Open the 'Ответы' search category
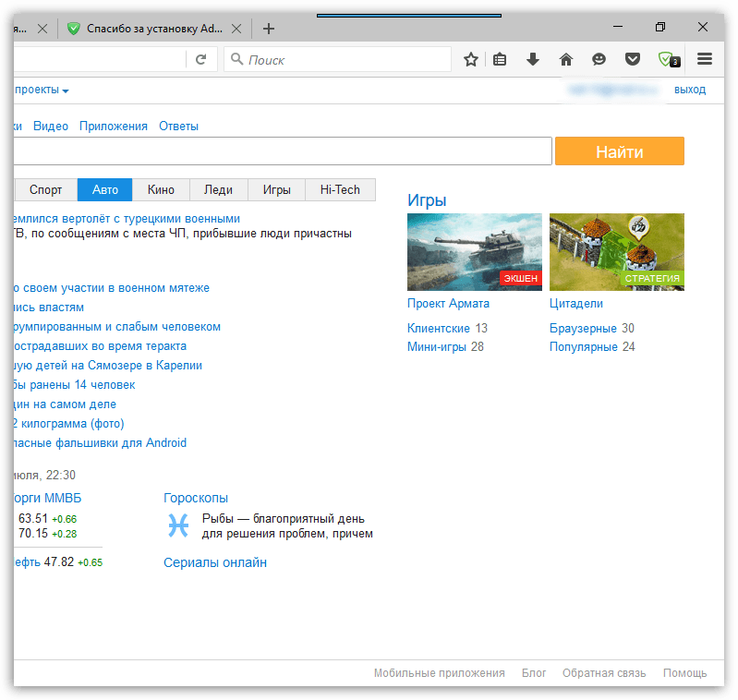738x700 pixels. coord(178,127)
